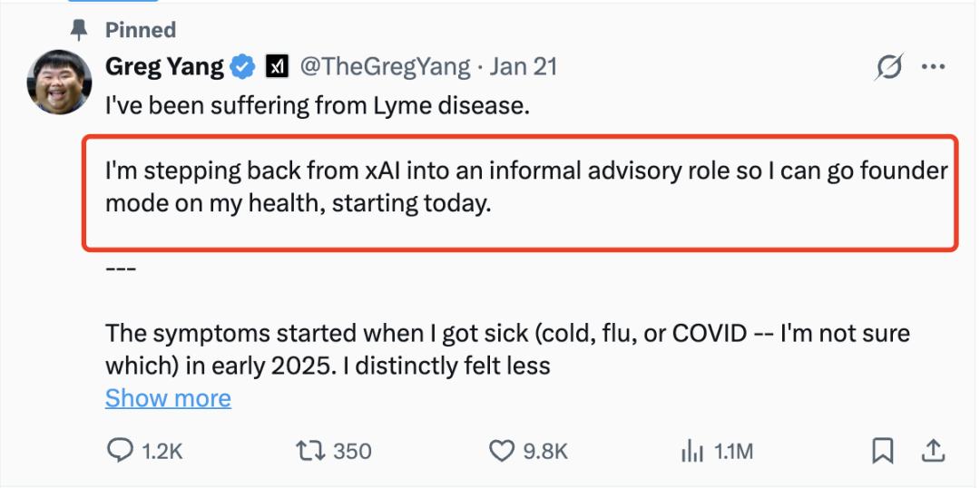Expand the post with Show more
Image resolution: width=980 pixels, height=488 pixels.
click(x=168, y=398)
